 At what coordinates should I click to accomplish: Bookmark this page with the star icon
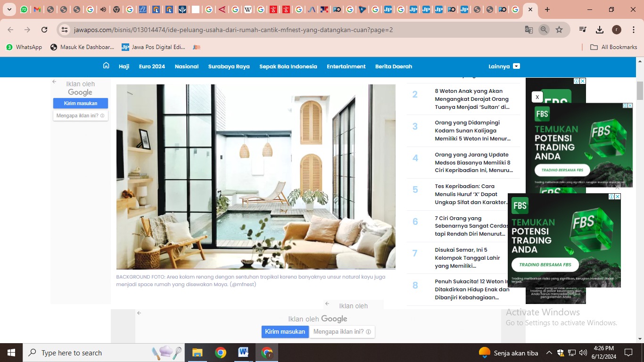point(559,30)
